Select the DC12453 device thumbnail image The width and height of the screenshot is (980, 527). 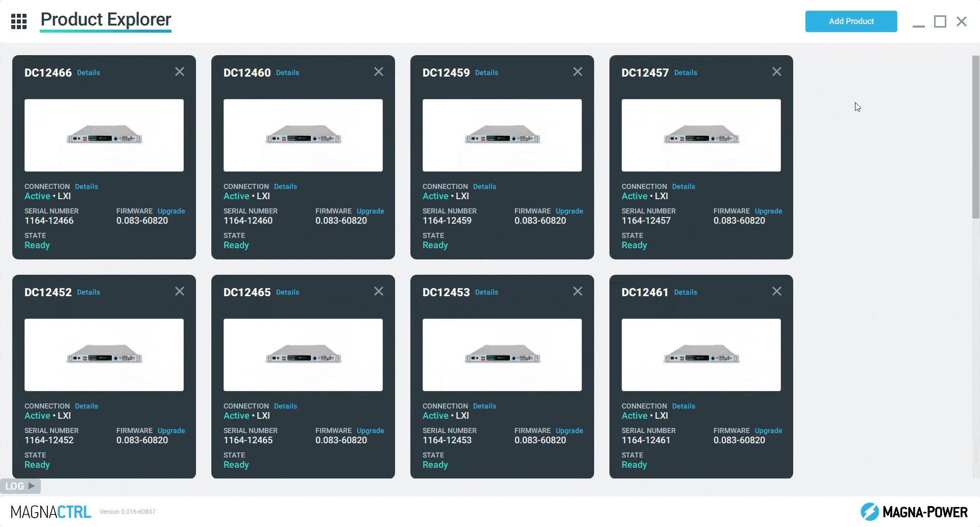pyautogui.click(x=502, y=355)
